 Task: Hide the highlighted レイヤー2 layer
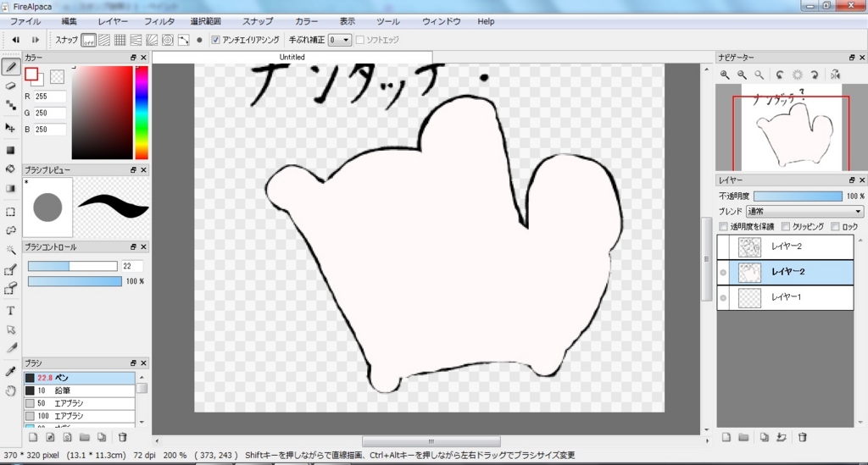723,272
